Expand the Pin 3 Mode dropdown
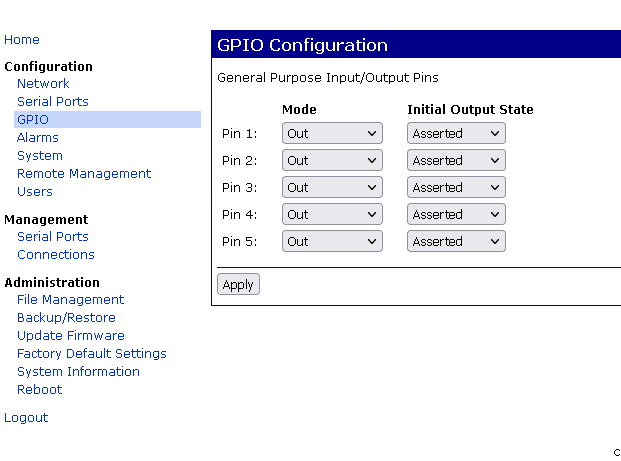621x461 pixels. 332,187
